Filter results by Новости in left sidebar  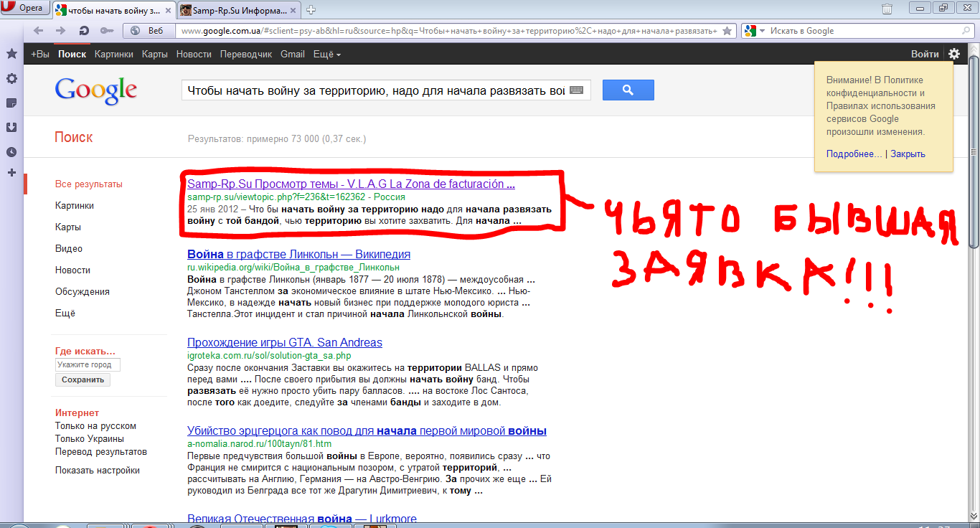(x=72, y=270)
